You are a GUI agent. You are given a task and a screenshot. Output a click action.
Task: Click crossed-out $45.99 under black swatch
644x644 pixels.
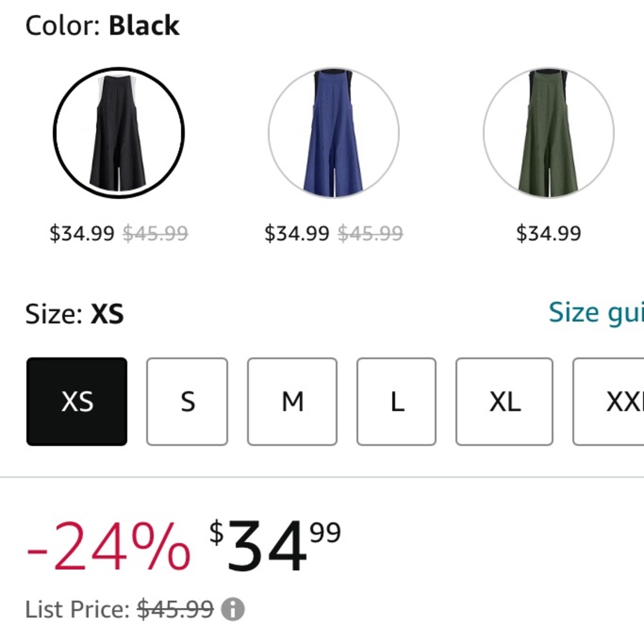(156, 233)
